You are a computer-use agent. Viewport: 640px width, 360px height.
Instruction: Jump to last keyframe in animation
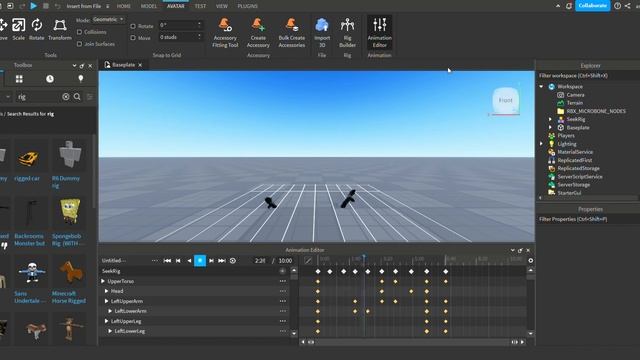tap(222, 260)
